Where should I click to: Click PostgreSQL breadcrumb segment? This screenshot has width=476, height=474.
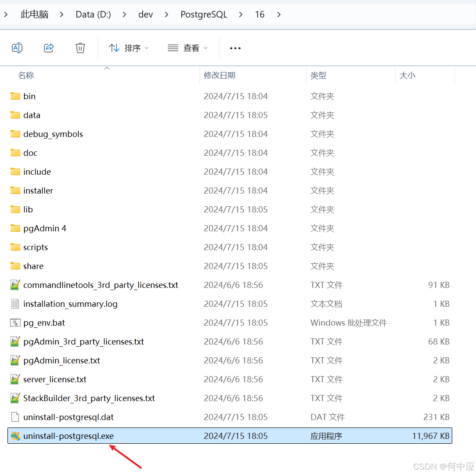(x=204, y=14)
